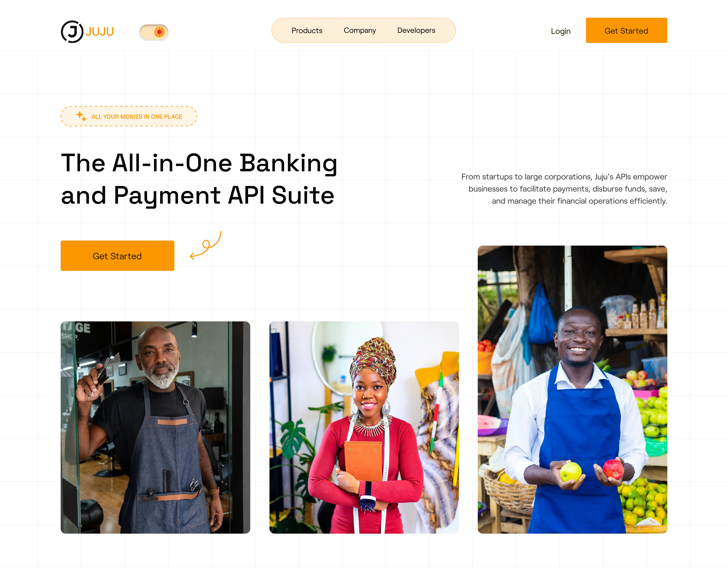Click header Get Started button

tap(626, 30)
